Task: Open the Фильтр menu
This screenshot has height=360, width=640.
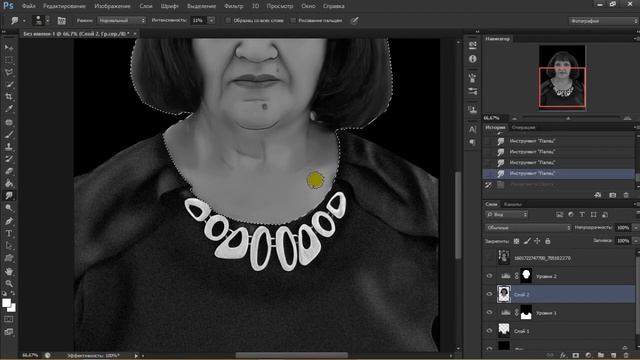Action: click(x=234, y=6)
